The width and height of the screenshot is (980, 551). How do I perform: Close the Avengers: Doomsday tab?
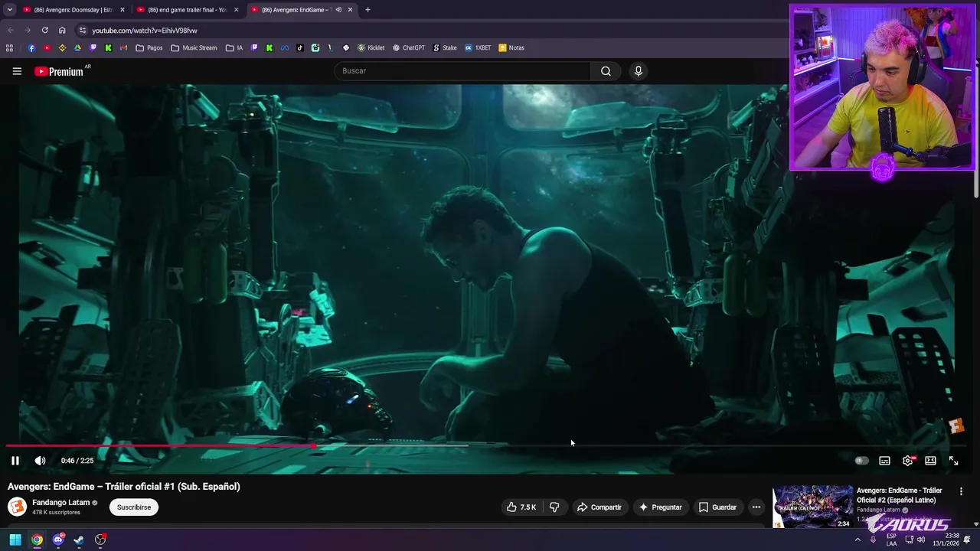pos(122,10)
